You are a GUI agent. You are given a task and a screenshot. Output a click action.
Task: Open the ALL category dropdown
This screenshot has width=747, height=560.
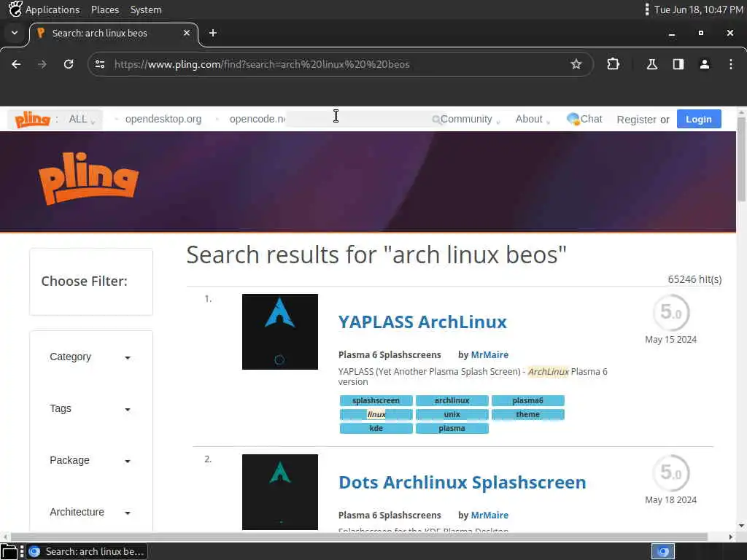click(x=82, y=119)
